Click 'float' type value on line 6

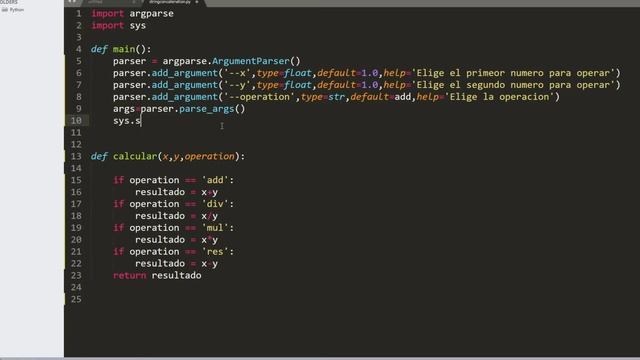[298, 73]
